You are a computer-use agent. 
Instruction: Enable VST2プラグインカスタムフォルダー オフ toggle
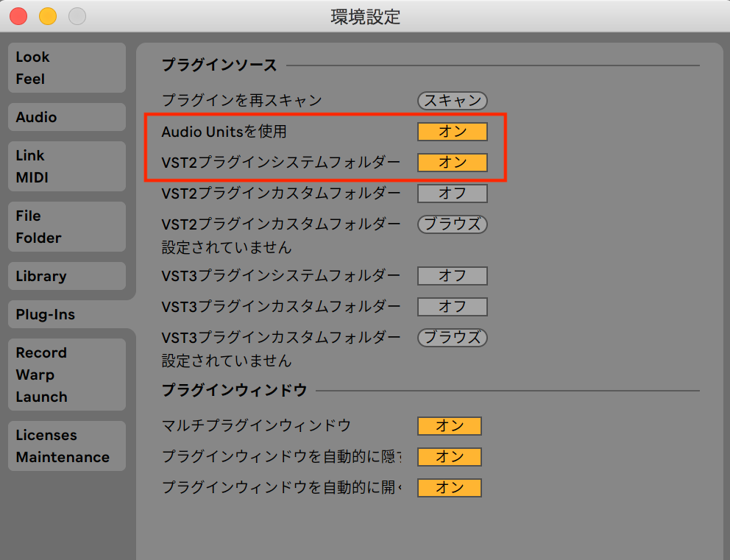pyautogui.click(x=452, y=194)
